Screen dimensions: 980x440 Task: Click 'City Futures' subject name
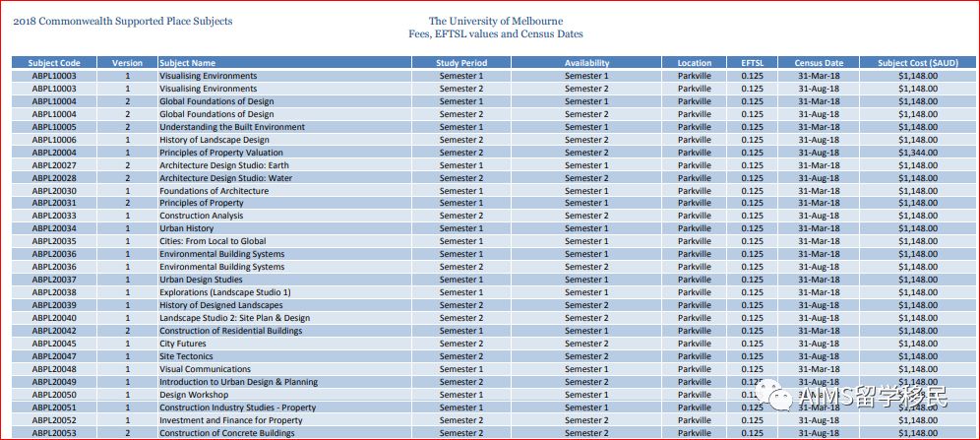[x=182, y=344]
